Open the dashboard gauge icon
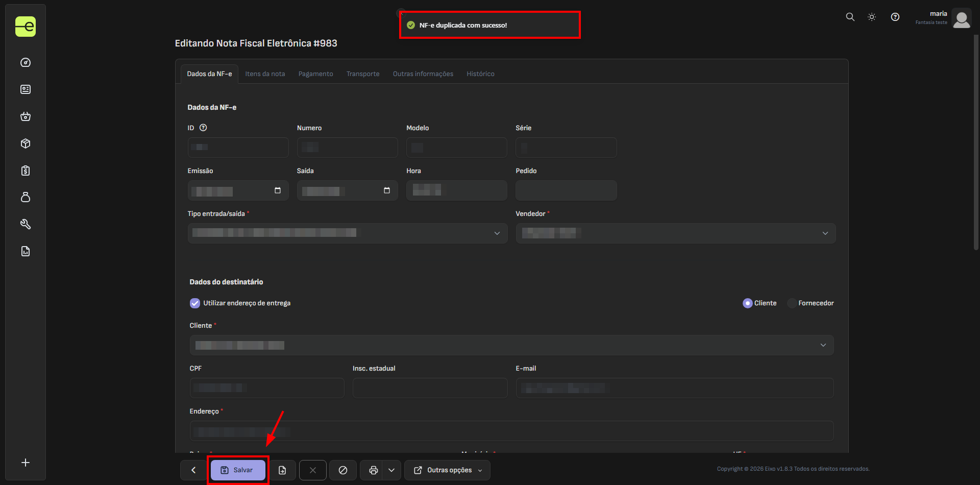Screen dimensions: 980x485 [x=26, y=62]
